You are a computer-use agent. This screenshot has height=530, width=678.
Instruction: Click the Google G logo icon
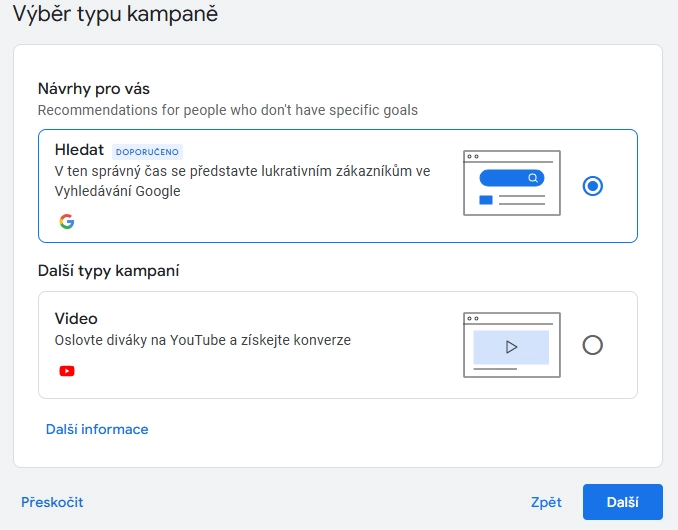(x=67, y=221)
